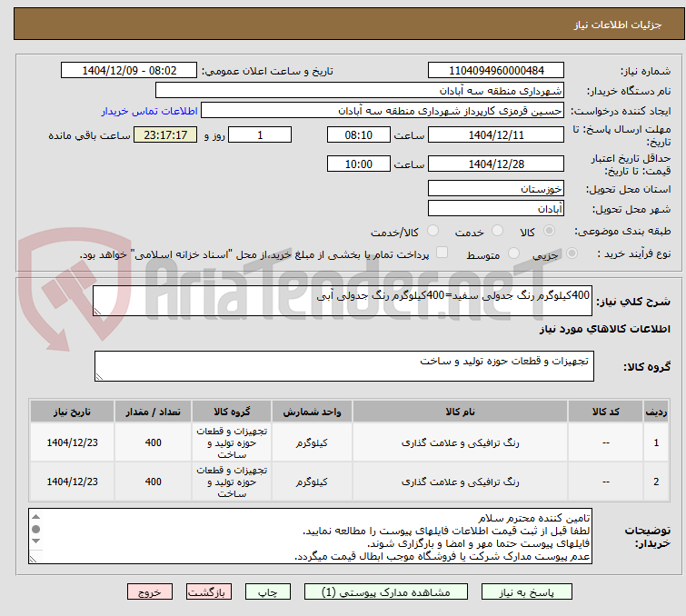This screenshot has width=686, height=616.
Task: Click the شماره نیاز number field
Action: pos(496,71)
